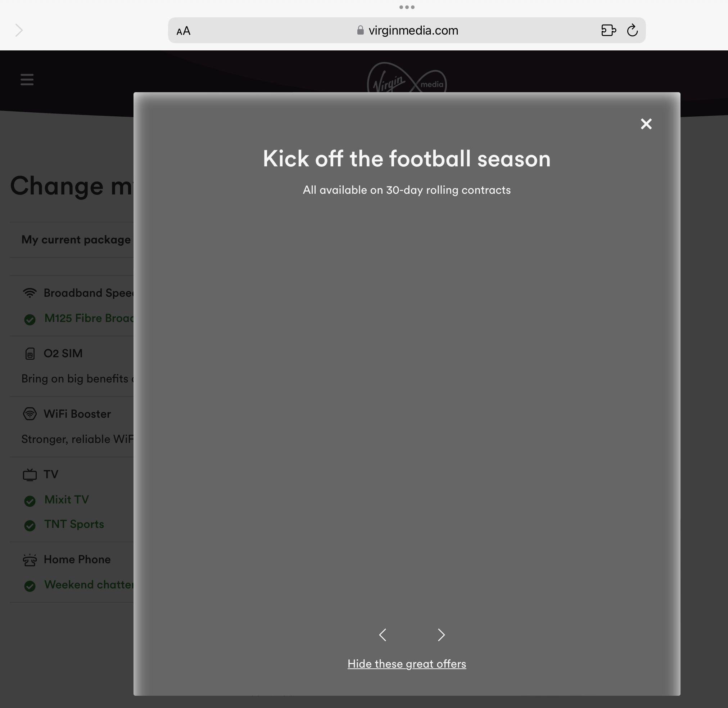Viewport: 728px width, 708px height.
Task: Select the green check beside Mixit TV
Action: pyautogui.click(x=30, y=501)
